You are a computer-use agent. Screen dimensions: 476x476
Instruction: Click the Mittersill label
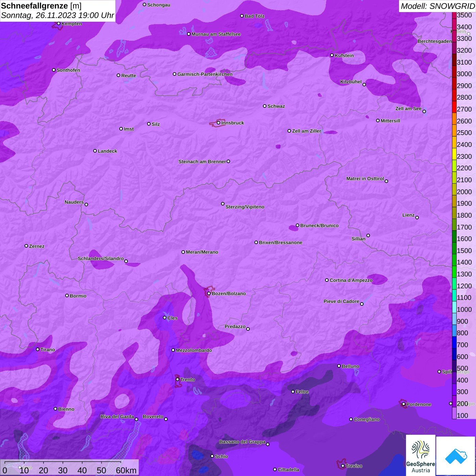pos(390,121)
